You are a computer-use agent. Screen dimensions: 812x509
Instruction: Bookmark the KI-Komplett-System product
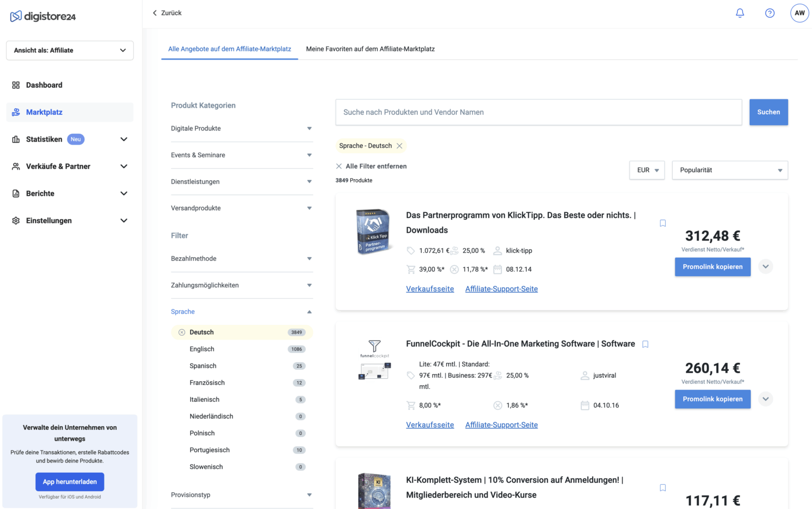coord(663,488)
